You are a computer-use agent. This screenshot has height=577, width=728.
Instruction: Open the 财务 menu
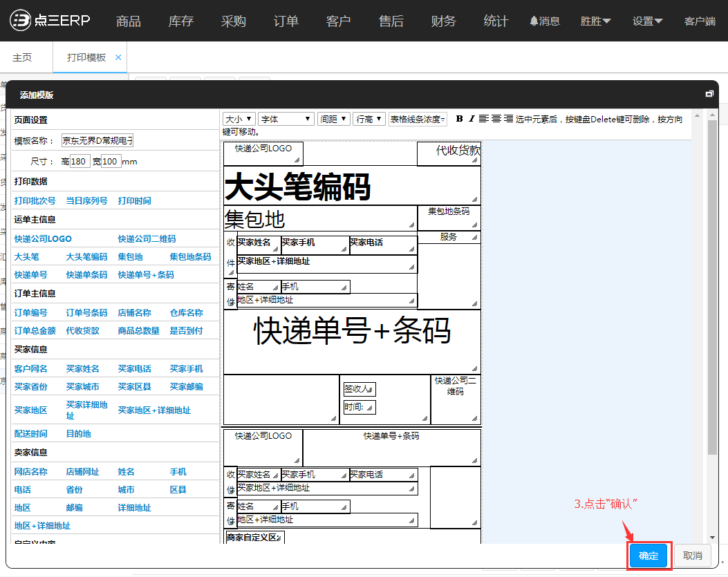pos(443,21)
